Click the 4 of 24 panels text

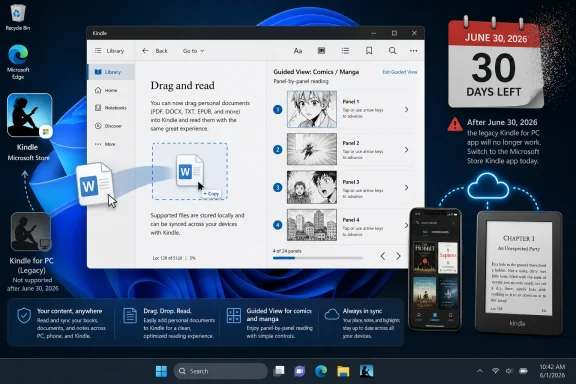pos(287,251)
